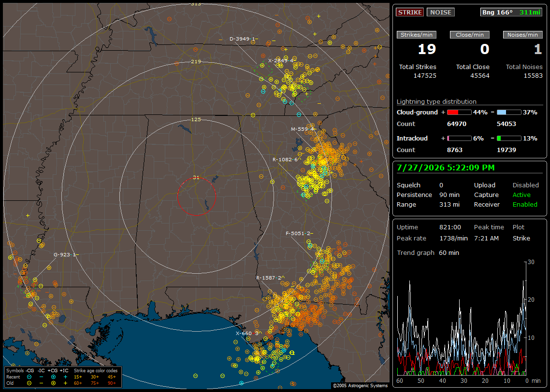
Task: Click the 125 range ring label
Action: click(x=196, y=119)
